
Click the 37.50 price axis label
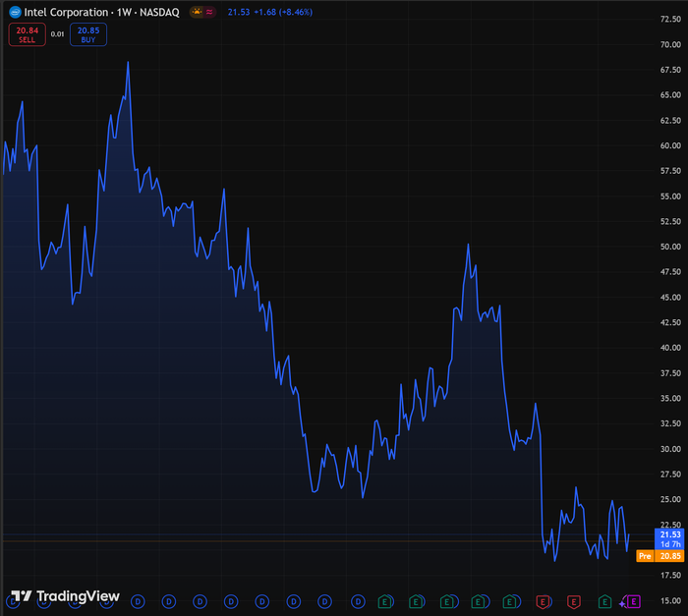point(670,373)
